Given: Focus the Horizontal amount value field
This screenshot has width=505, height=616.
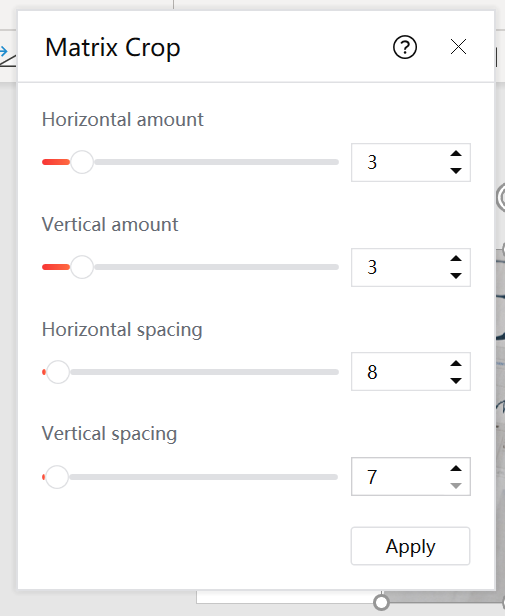Looking at the screenshot, I should coord(399,162).
